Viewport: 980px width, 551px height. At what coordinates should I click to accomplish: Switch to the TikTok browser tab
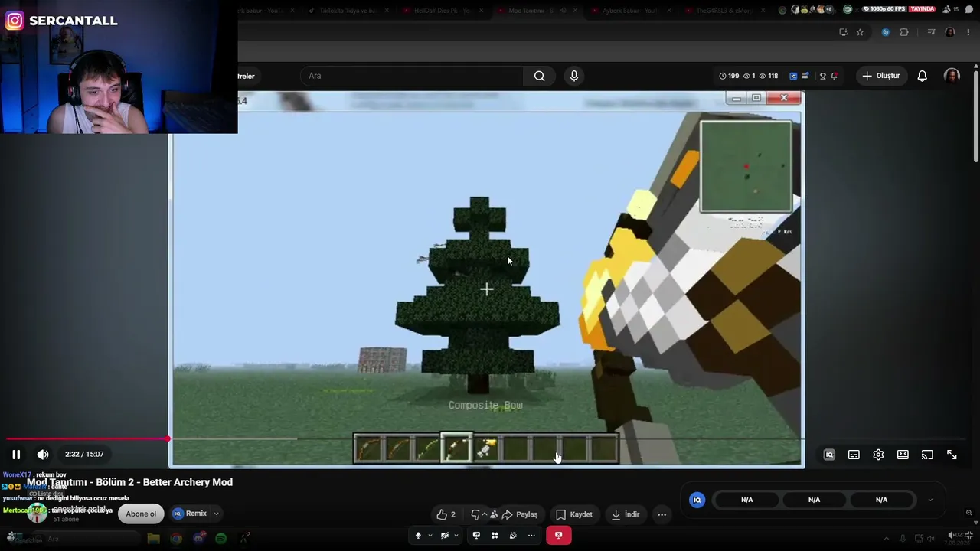[x=348, y=10]
